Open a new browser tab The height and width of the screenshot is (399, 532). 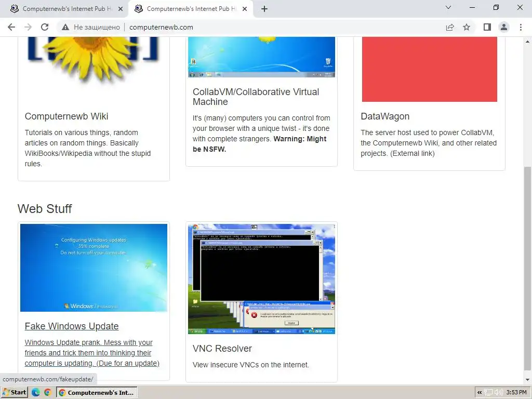[x=264, y=9]
